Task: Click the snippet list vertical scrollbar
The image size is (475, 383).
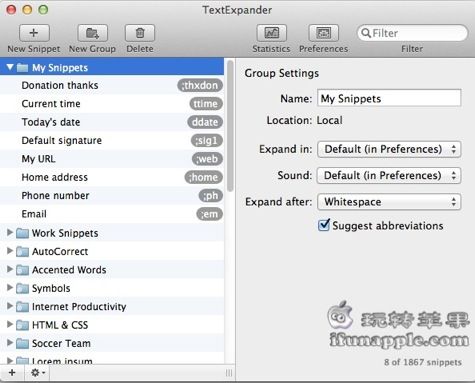Action: 230,127
